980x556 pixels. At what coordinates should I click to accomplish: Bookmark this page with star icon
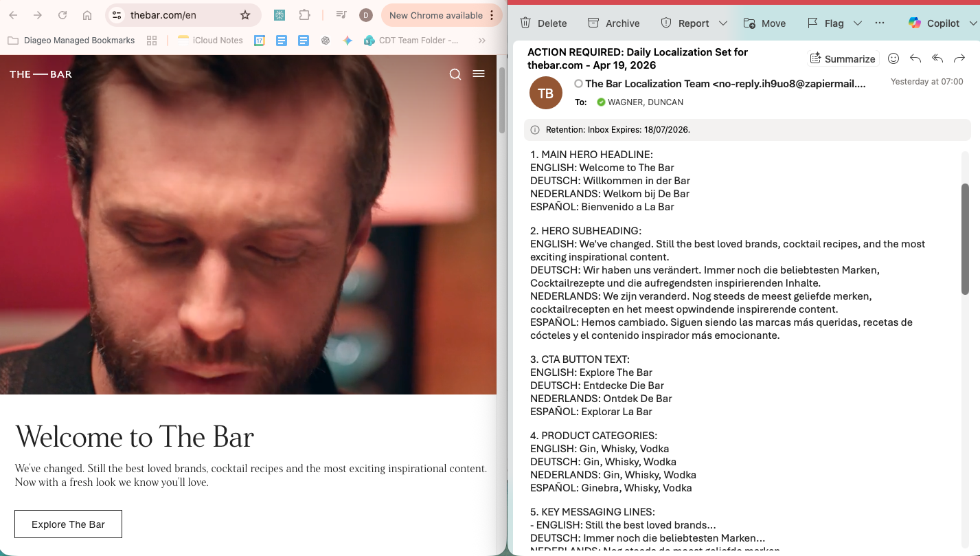pyautogui.click(x=245, y=15)
